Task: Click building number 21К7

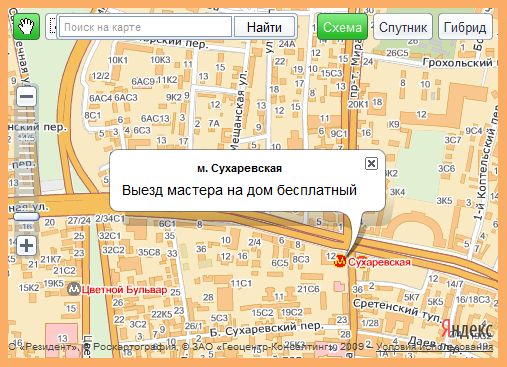Action: point(51,259)
